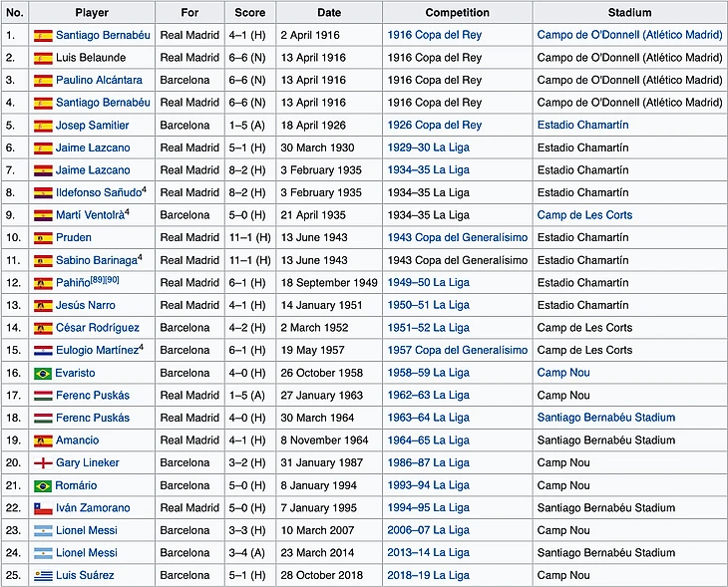Open the 1950–51 La Liga link
Image resolution: width=728 pixels, height=587 pixels.
[x=429, y=305]
